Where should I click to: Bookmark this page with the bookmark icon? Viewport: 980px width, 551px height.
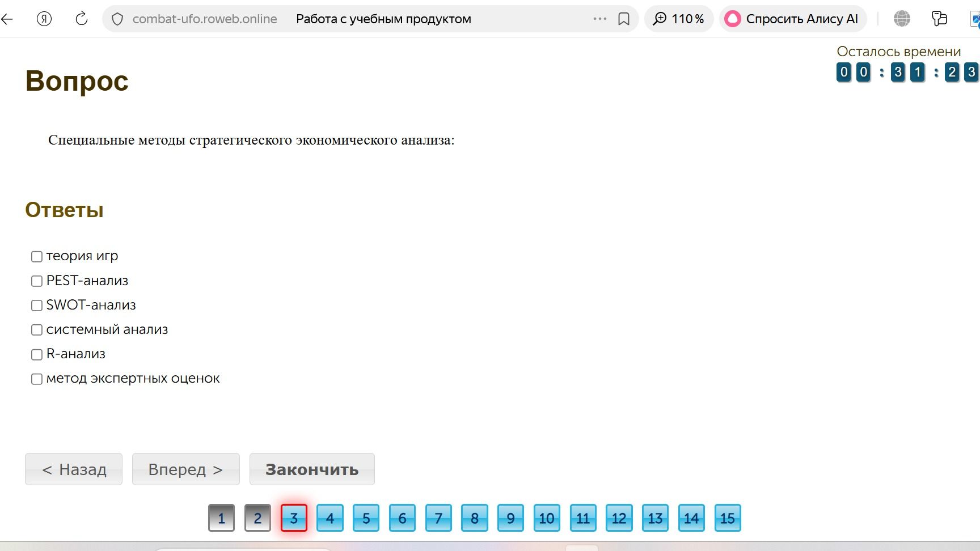coord(624,19)
